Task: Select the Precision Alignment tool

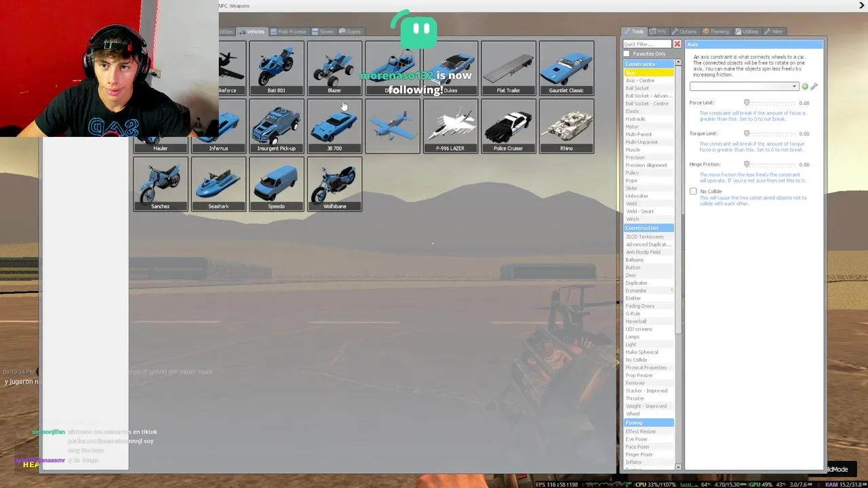Action: point(648,165)
